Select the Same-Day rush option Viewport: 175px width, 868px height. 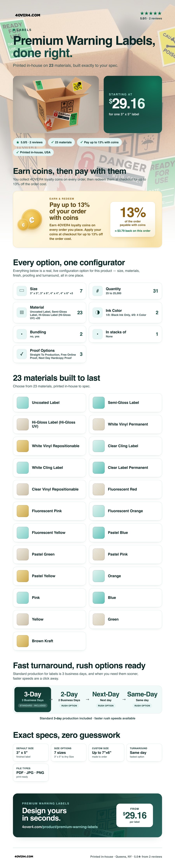point(142,699)
